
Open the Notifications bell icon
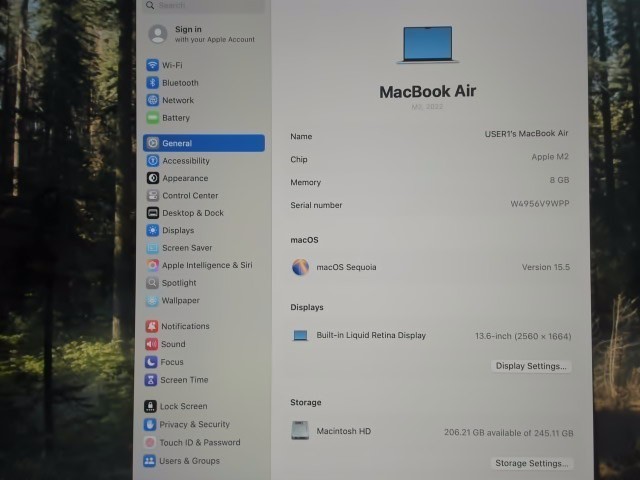click(151, 326)
